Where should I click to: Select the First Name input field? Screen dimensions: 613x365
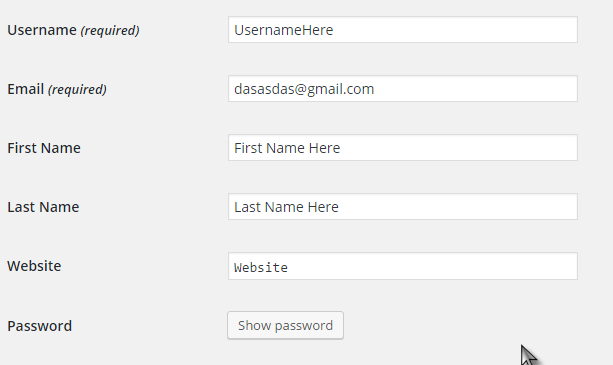(403, 148)
